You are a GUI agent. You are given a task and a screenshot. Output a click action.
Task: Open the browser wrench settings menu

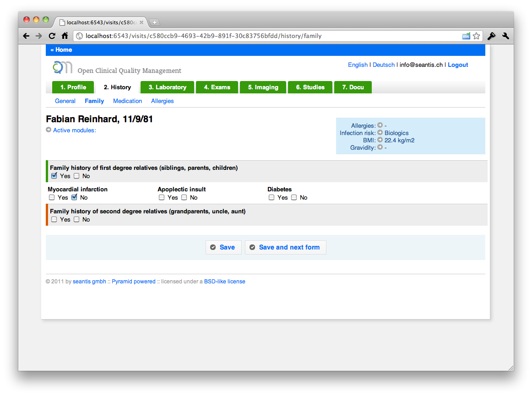505,36
